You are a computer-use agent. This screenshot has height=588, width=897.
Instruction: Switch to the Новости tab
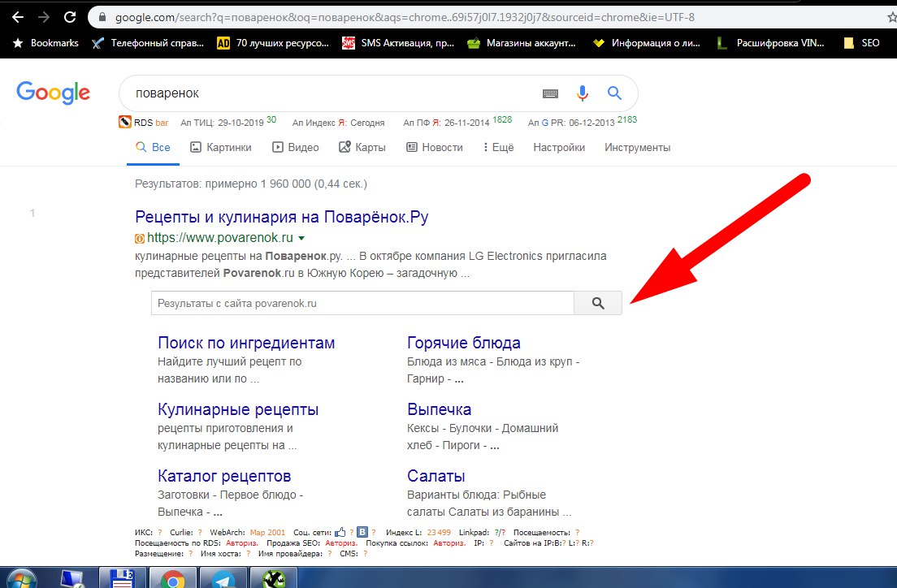pyautogui.click(x=434, y=148)
